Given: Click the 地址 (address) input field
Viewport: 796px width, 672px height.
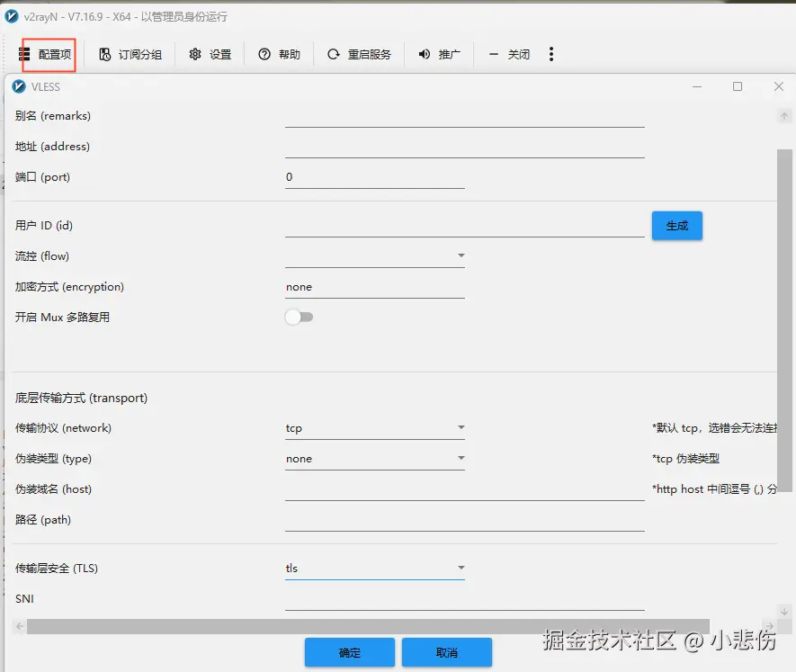Looking at the screenshot, I should pyautogui.click(x=464, y=148).
